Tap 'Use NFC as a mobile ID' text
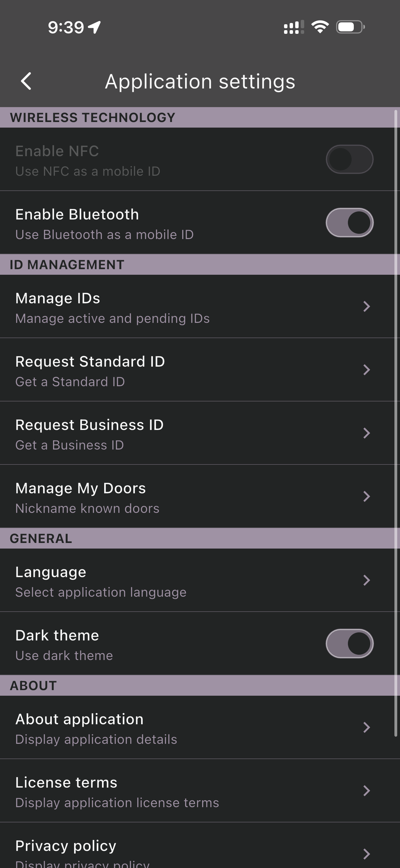The height and width of the screenshot is (868, 400). tap(87, 171)
